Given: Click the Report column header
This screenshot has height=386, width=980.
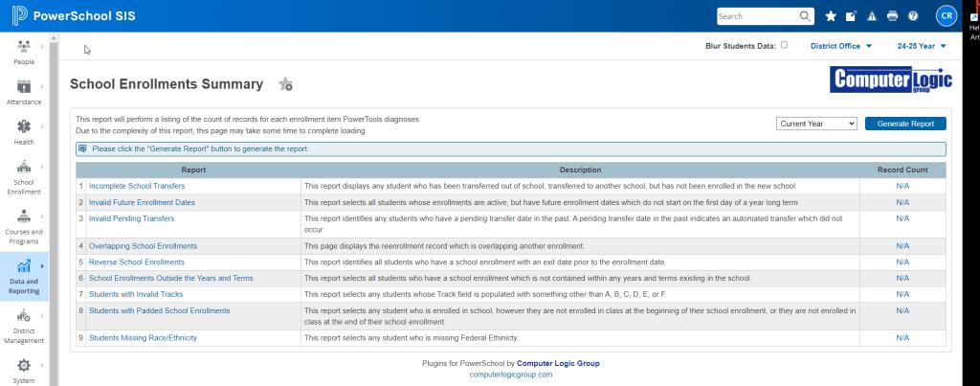Looking at the screenshot, I should 193,170.
